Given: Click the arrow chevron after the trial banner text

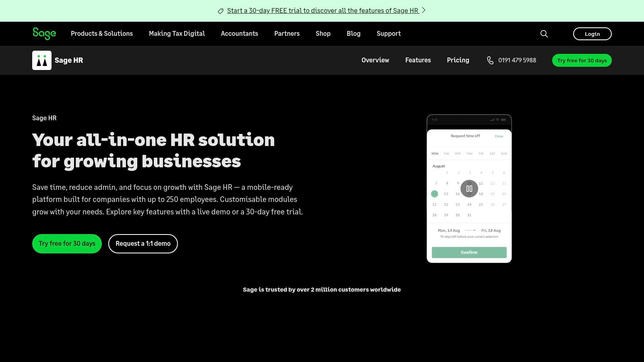Looking at the screenshot, I should point(423,10).
